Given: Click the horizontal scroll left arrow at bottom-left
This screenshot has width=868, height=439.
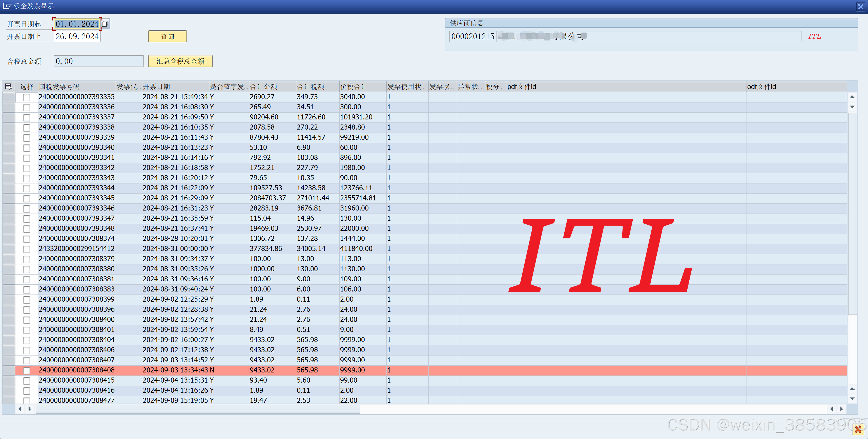Looking at the screenshot, I should pyautogui.click(x=20, y=409).
